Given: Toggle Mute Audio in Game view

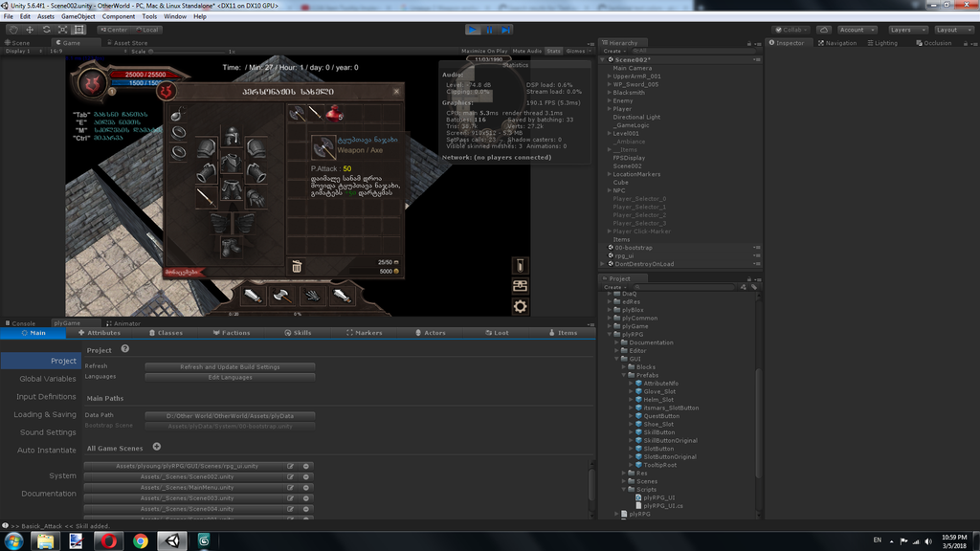Looking at the screenshot, I should point(527,52).
